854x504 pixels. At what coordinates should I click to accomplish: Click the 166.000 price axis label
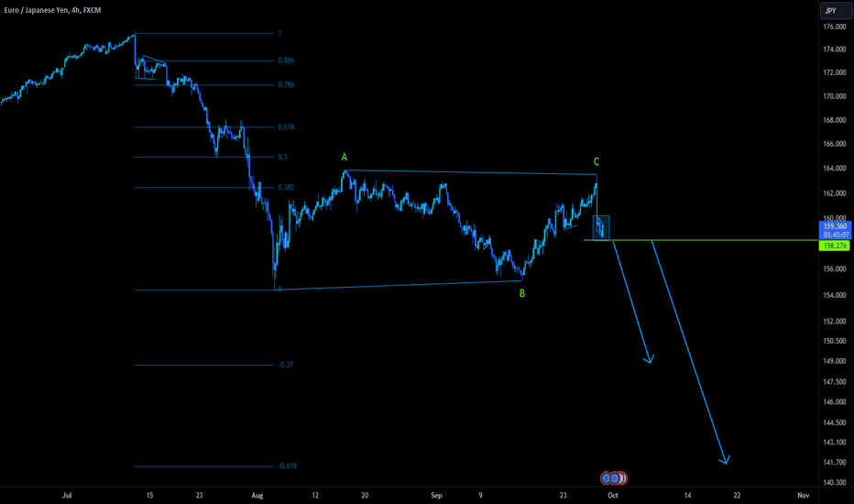coord(835,145)
